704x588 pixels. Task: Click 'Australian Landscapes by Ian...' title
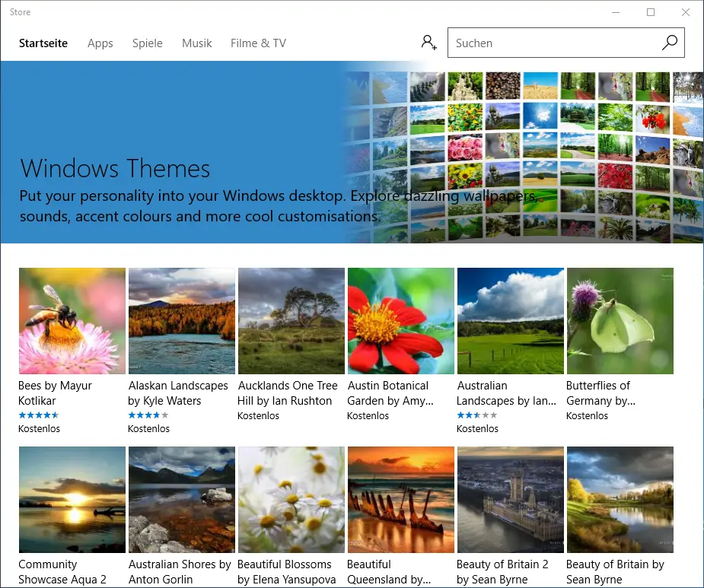pyautogui.click(x=506, y=393)
